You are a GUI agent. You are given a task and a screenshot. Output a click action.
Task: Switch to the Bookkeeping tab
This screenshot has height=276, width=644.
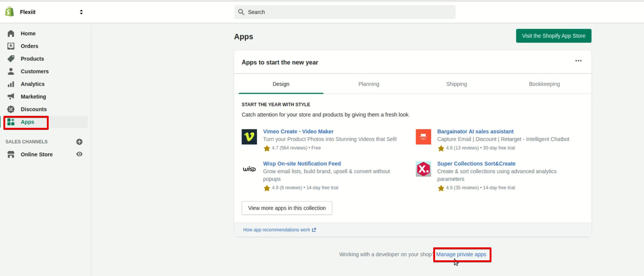(x=544, y=84)
